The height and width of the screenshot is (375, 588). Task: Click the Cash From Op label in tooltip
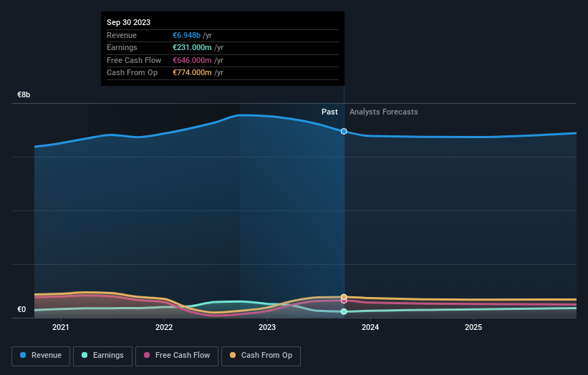point(132,73)
